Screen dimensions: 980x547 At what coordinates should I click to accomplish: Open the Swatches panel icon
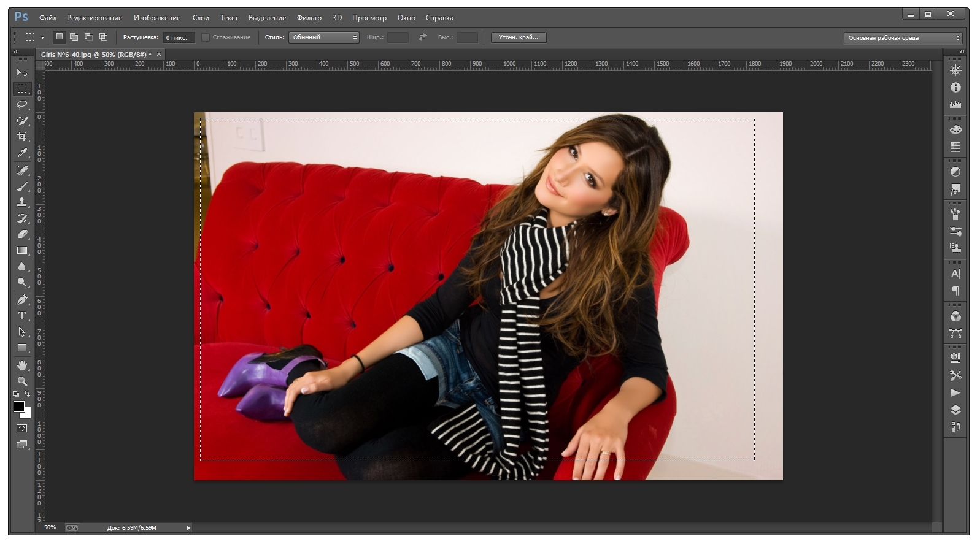click(x=955, y=147)
